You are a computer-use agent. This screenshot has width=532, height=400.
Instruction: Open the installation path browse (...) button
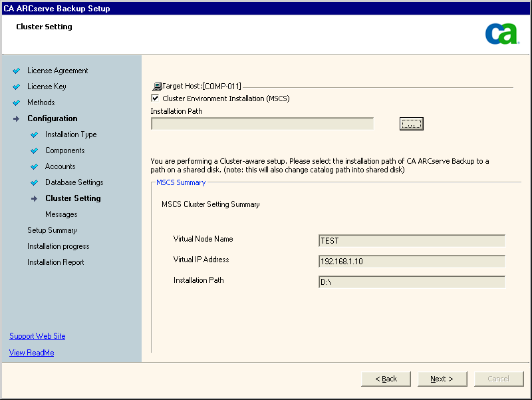[x=411, y=124]
